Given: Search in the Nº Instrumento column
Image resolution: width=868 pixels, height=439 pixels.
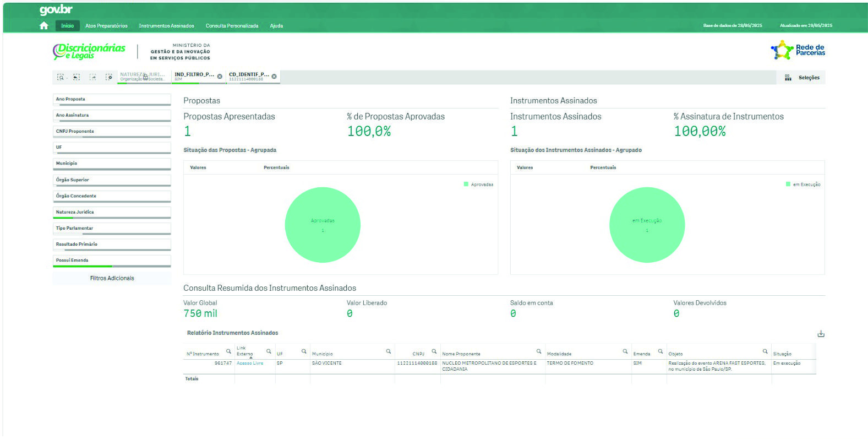Looking at the screenshot, I should [x=228, y=351].
